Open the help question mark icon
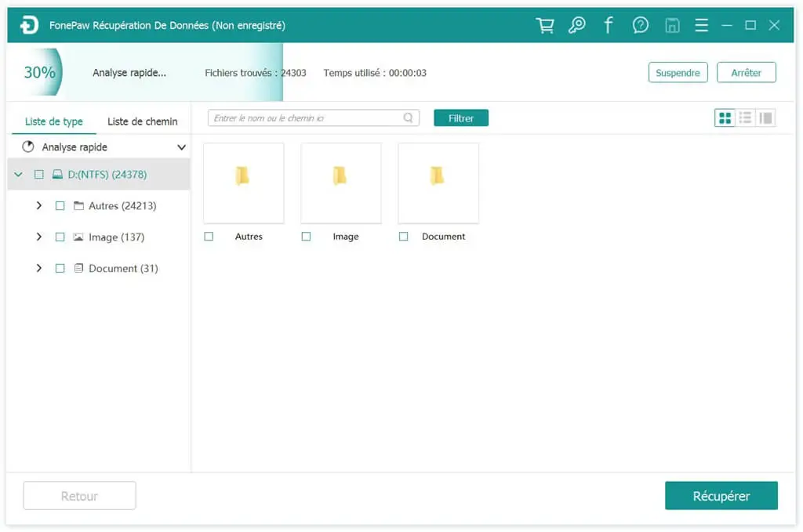Screen dimensions: 803x532 641,26
